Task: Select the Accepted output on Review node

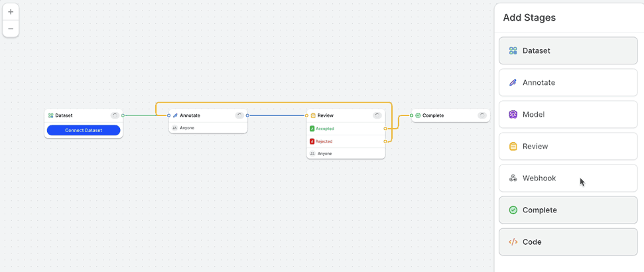Action: [x=324, y=129]
